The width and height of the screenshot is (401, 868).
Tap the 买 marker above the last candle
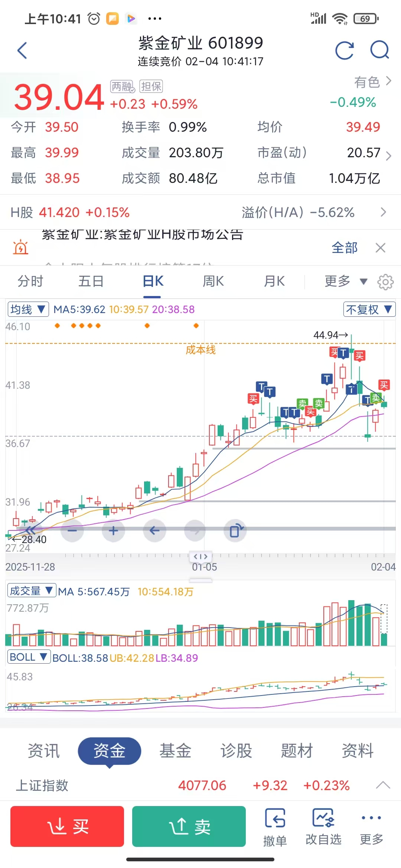click(384, 385)
